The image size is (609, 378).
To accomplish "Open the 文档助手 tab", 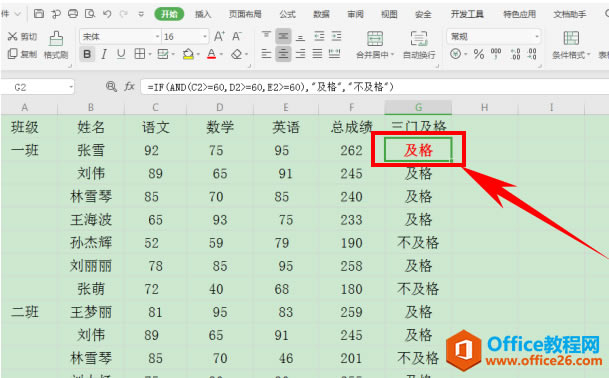I will (569, 14).
